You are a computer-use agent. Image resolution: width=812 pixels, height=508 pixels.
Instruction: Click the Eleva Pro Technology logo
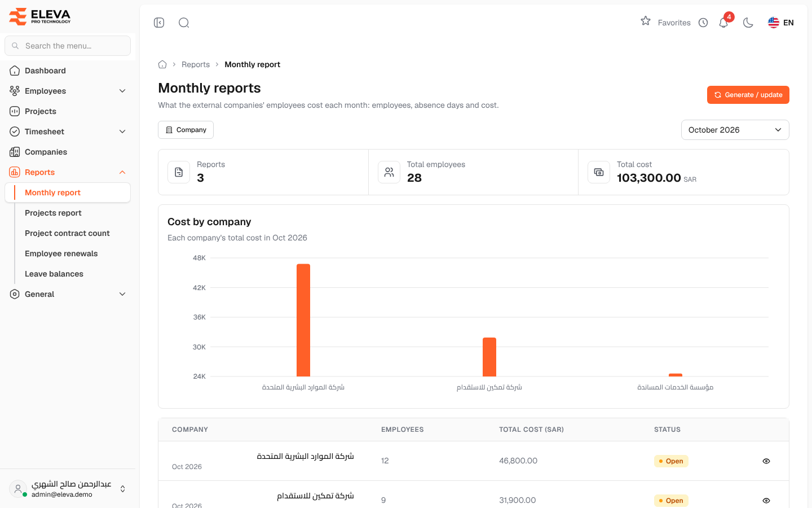click(40, 16)
